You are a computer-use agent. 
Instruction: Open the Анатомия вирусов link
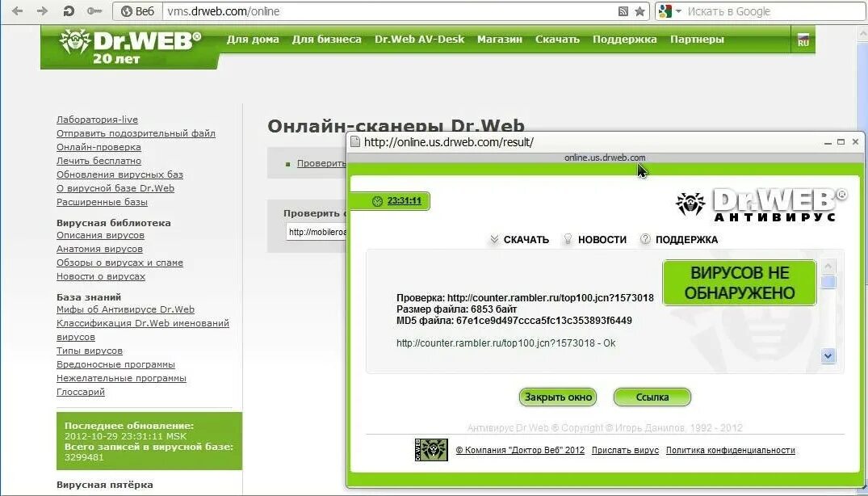pos(99,249)
